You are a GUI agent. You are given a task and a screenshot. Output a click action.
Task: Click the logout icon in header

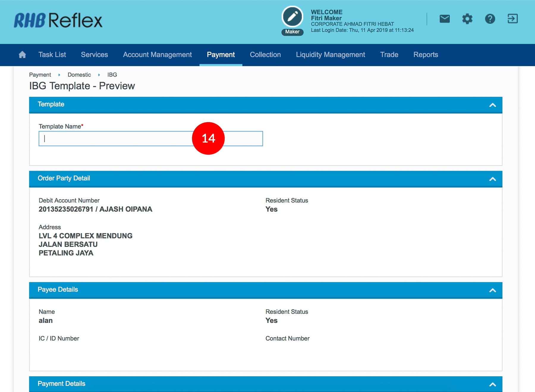point(512,19)
